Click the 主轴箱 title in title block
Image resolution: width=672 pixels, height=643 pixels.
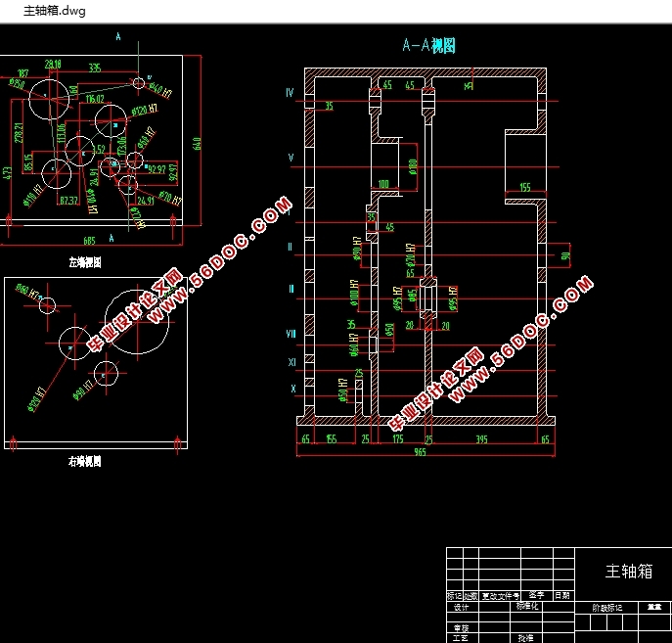[628, 572]
